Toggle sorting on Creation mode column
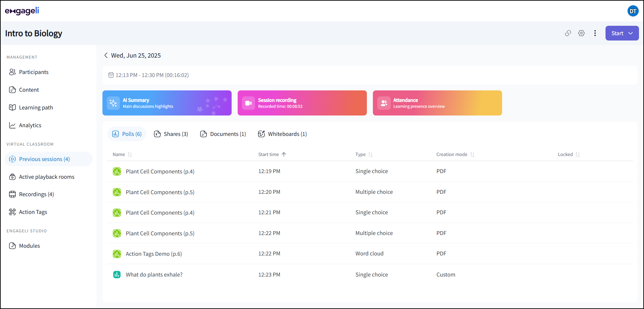The height and width of the screenshot is (309, 644). (x=472, y=155)
